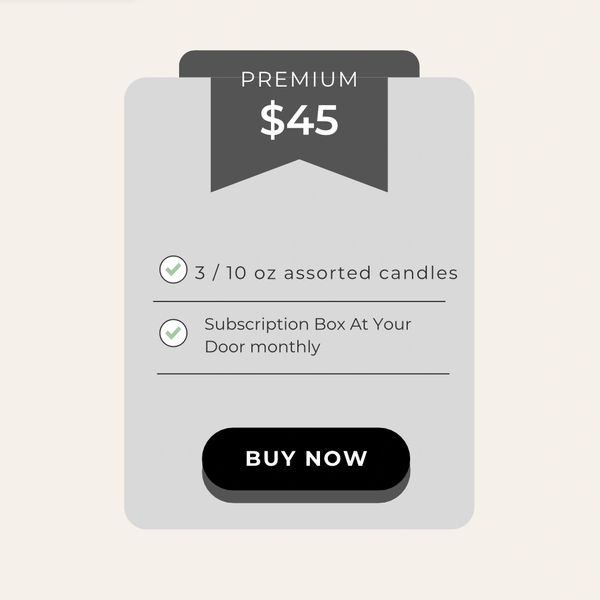Viewport: 600px width, 600px height.
Task: Click the 'Subscription Box At Your' line
Action: pos(308,324)
